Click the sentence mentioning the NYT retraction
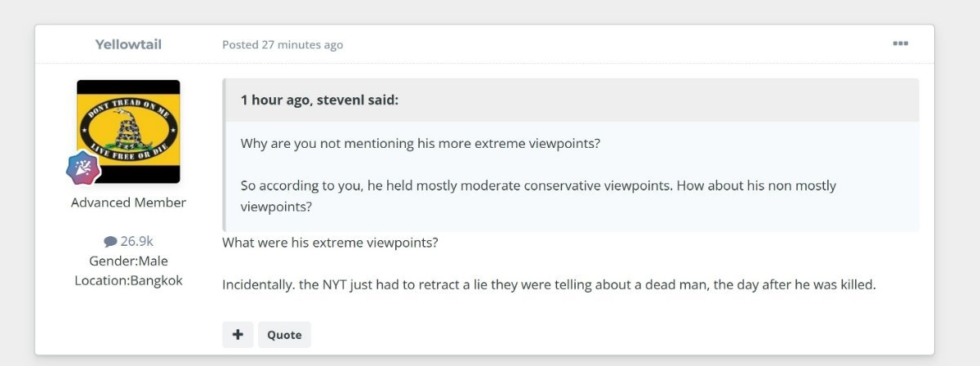This screenshot has width=980, height=366. click(x=549, y=285)
